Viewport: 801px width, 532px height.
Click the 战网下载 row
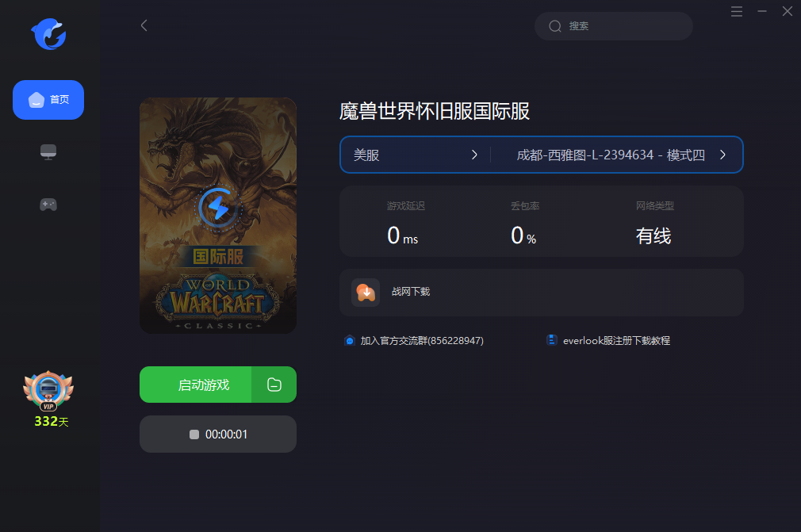pos(542,293)
